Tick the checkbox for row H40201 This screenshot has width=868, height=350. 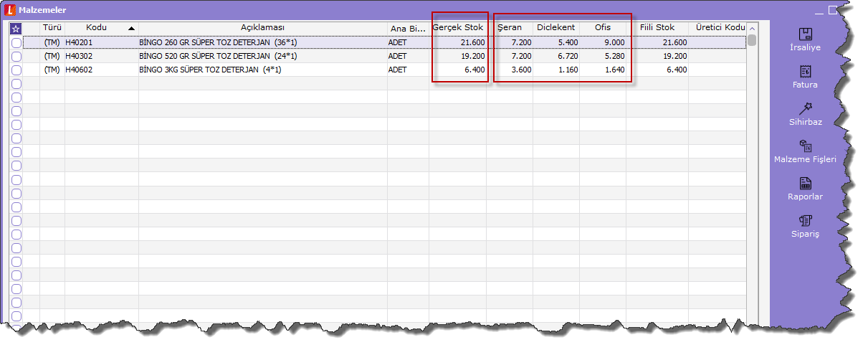pyautogui.click(x=16, y=43)
